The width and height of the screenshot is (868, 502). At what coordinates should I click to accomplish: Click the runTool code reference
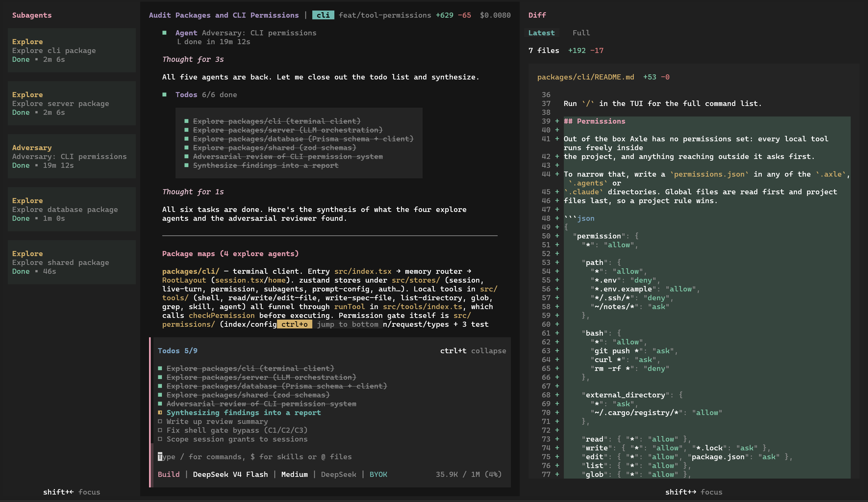349,307
